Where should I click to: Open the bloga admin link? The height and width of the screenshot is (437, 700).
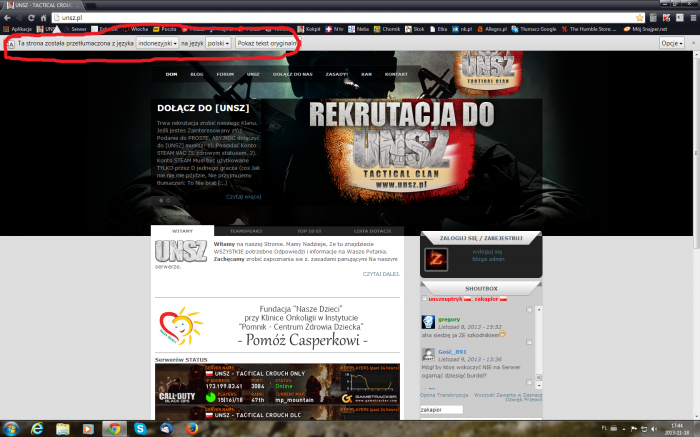pos(488,259)
